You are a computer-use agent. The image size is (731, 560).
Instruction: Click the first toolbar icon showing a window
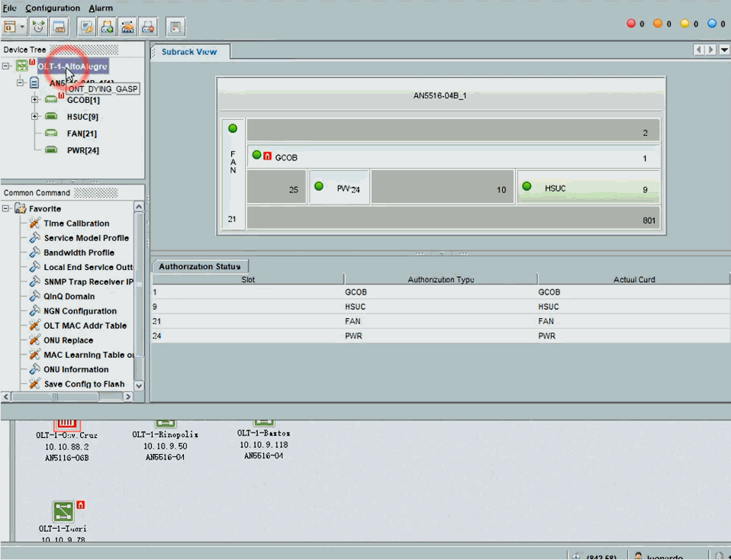click(x=10, y=27)
